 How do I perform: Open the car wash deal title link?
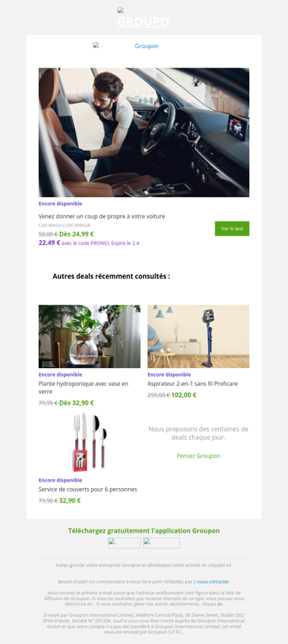pos(102,216)
